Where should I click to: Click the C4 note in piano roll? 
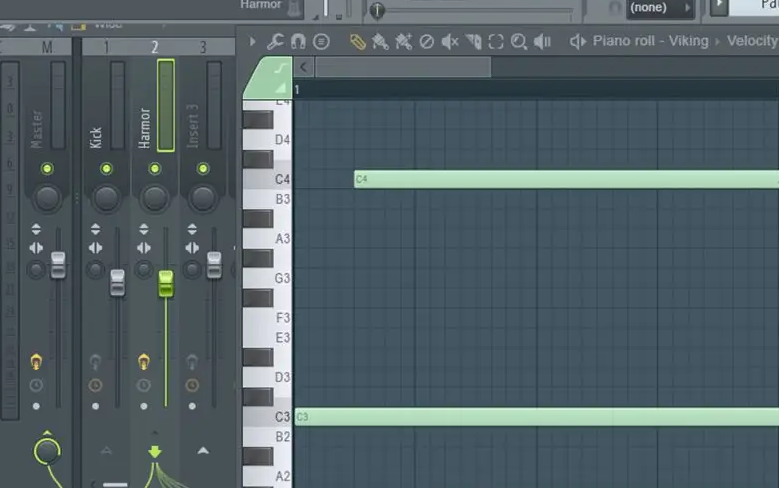pos(566,179)
